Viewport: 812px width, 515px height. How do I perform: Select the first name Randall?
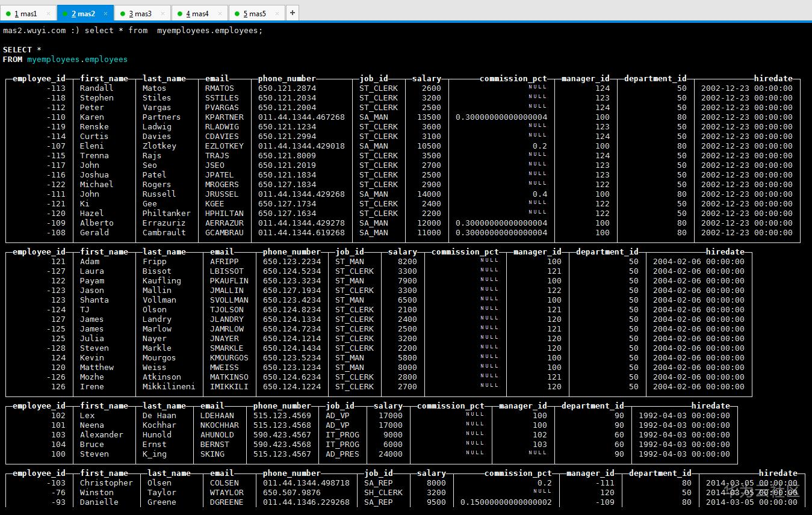click(96, 88)
